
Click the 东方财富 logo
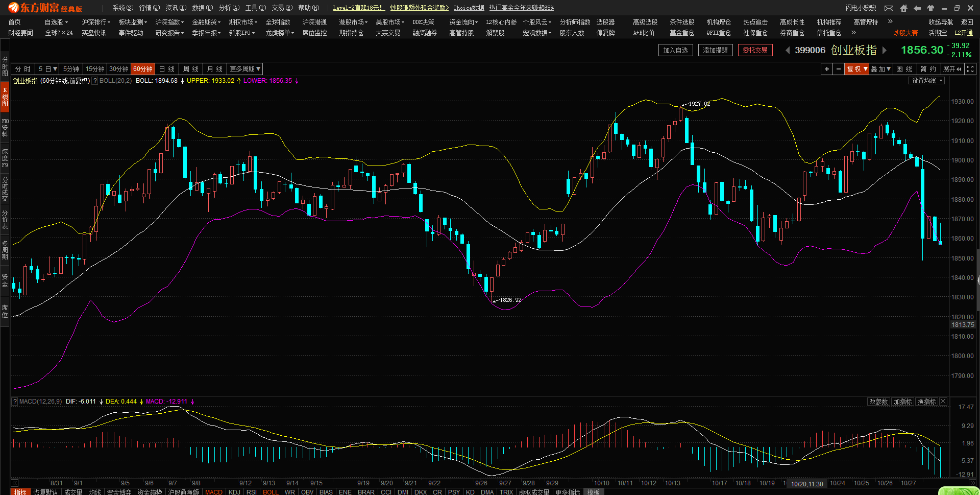pyautogui.click(x=45, y=8)
